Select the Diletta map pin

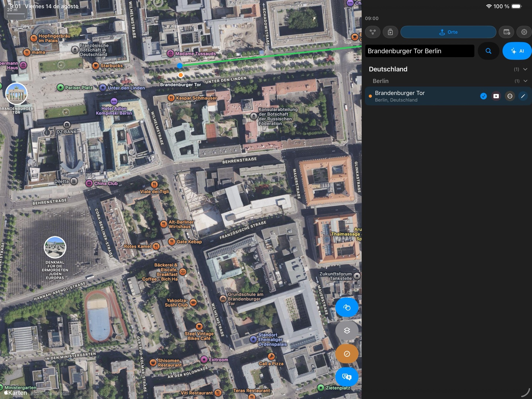click(x=74, y=181)
